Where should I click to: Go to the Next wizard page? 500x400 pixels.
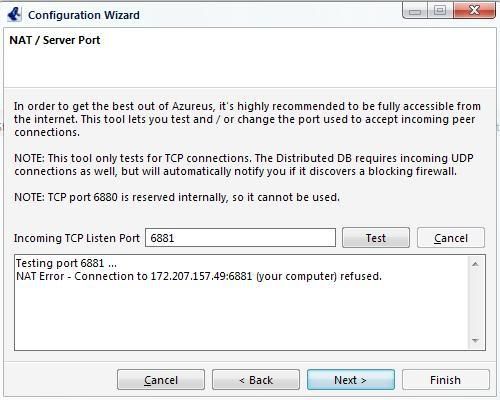[x=351, y=380]
